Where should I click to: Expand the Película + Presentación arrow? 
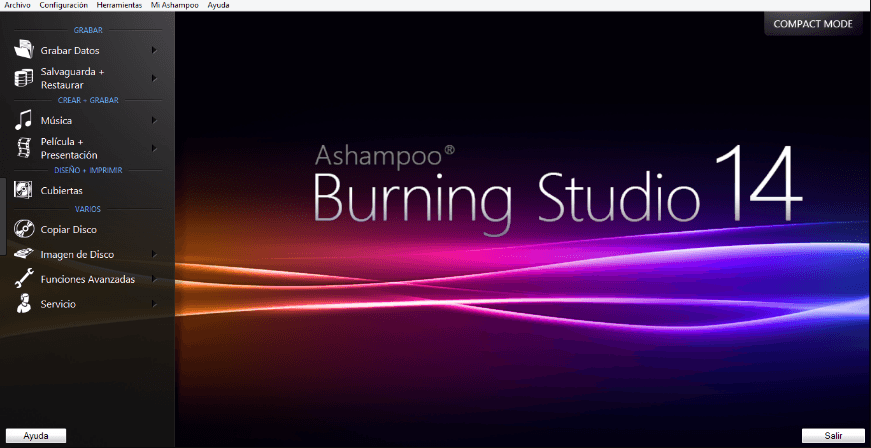coord(154,148)
